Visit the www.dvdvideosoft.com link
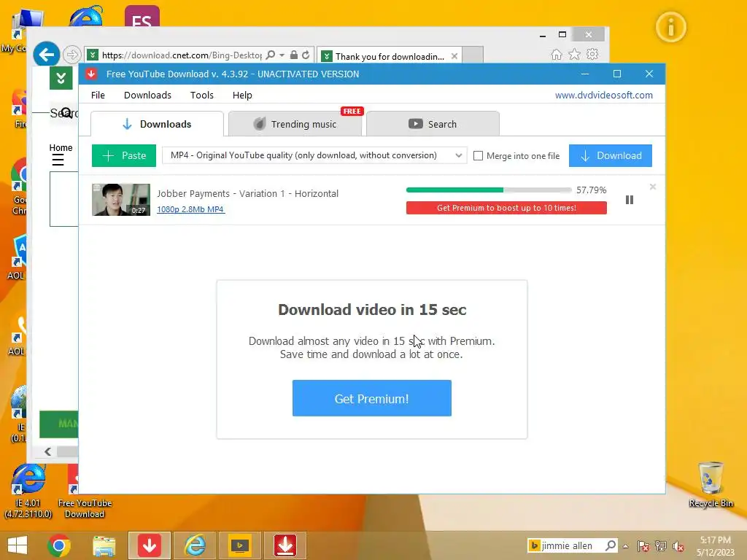 point(603,96)
